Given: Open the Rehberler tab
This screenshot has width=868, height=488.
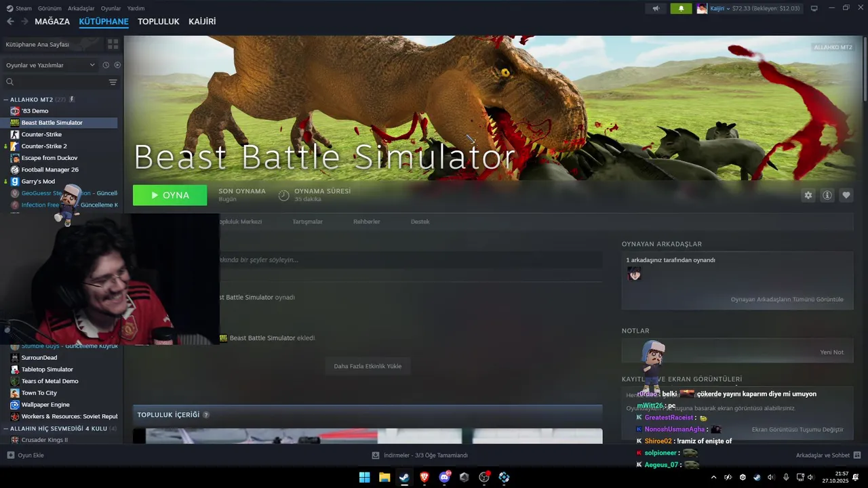Looking at the screenshot, I should tap(366, 222).
